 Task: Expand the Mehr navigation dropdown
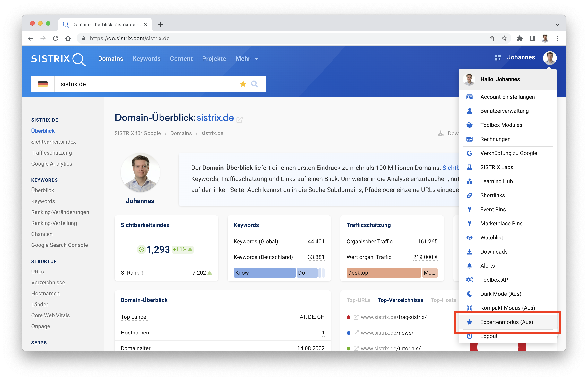pyautogui.click(x=246, y=59)
